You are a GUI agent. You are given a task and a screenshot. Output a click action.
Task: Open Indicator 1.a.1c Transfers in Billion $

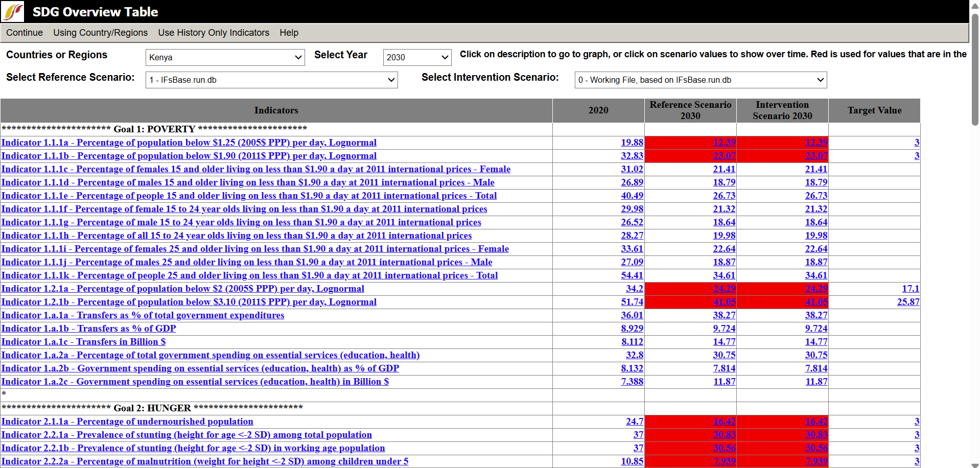[83, 342]
